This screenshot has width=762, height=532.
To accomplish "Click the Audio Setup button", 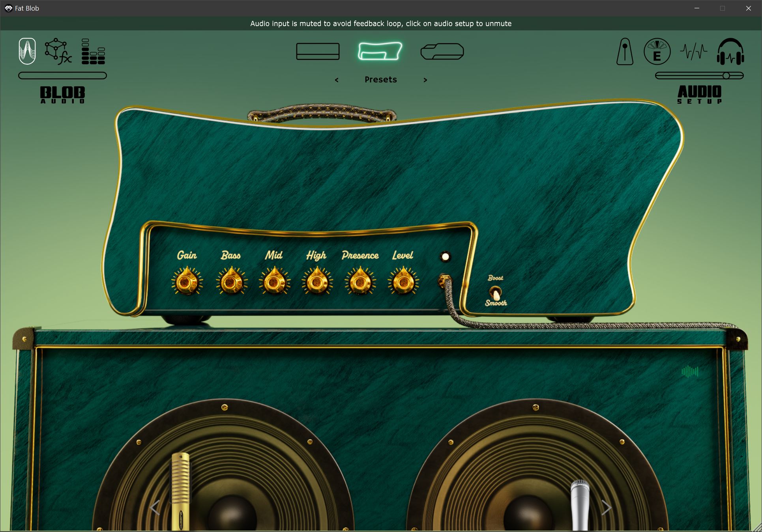I will point(699,95).
